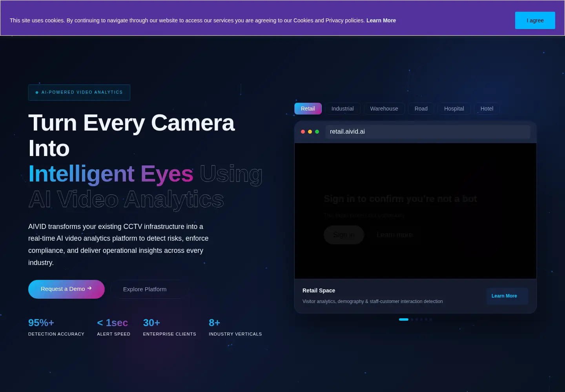The width and height of the screenshot is (565, 392).
Task: Open the Warehouse tab
Action: point(384,109)
